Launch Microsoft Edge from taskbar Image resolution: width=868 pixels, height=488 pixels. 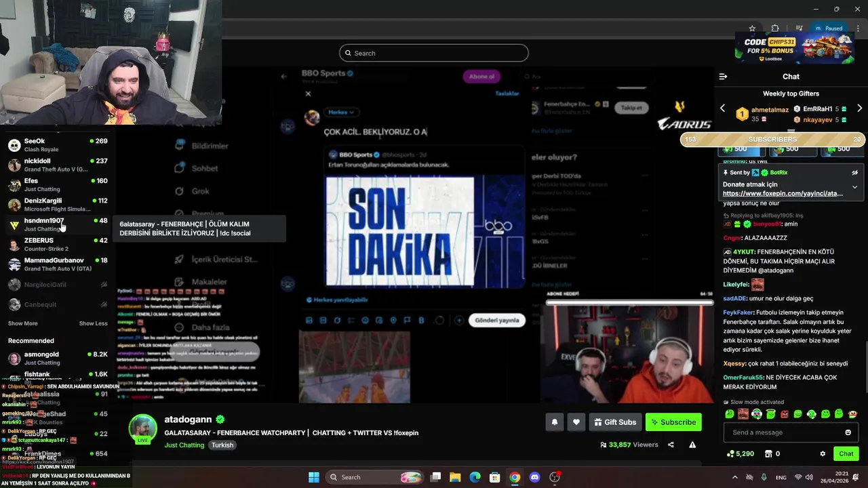coord(475,477)
